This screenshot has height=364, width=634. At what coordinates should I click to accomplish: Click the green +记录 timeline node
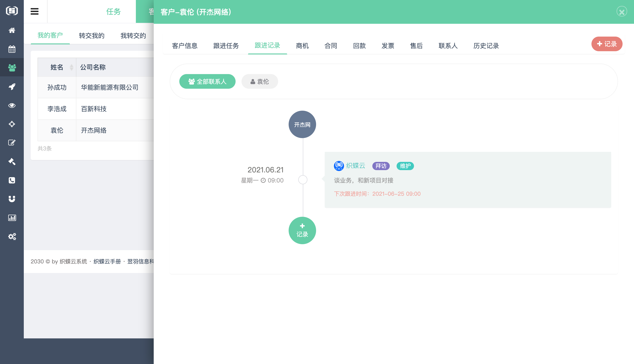click(302, 230)
